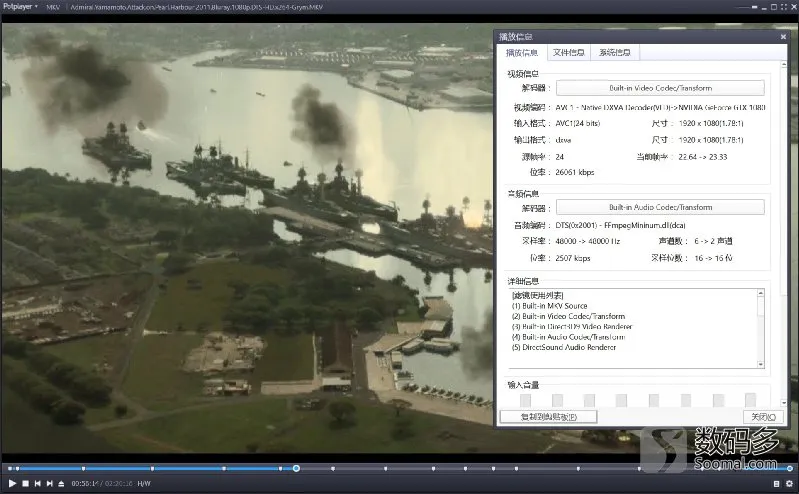
Task: Select (4) Built-in Audio Codec/Transform list entry
Action: [x=568, y=337]
